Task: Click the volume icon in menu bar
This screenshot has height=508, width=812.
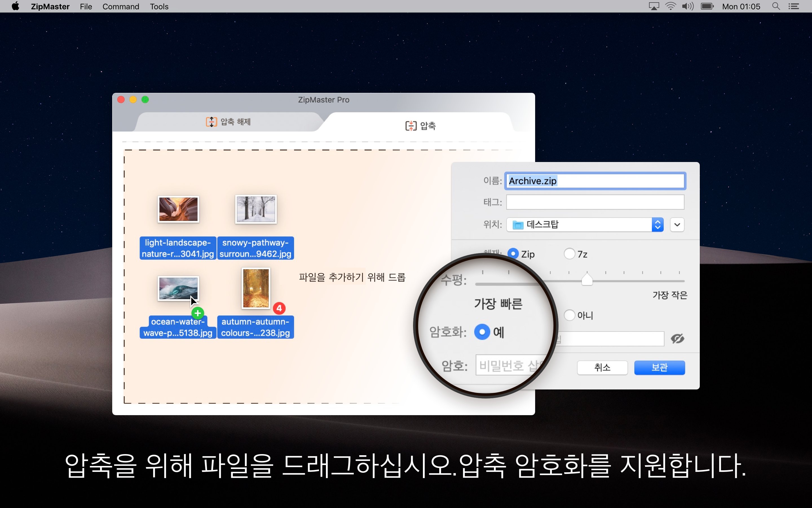Action: (x=687, y=6)
